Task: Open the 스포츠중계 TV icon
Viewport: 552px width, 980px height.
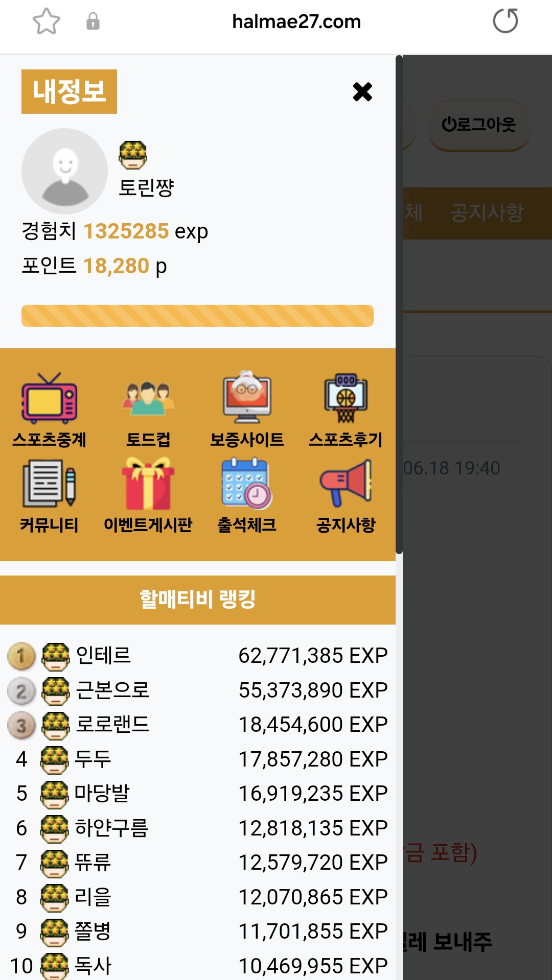Action: (49, 398)
